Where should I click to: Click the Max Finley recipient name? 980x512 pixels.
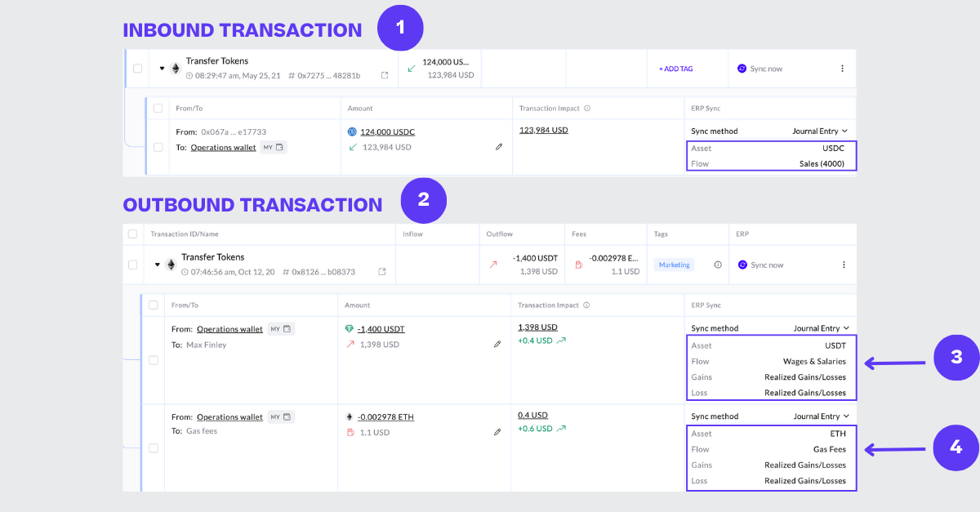(x=206, y=345)
